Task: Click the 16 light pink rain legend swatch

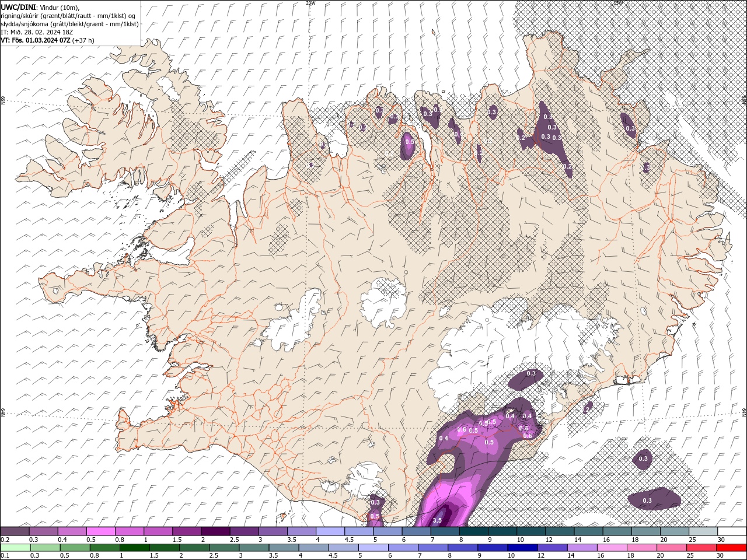Action: [612, 548]
